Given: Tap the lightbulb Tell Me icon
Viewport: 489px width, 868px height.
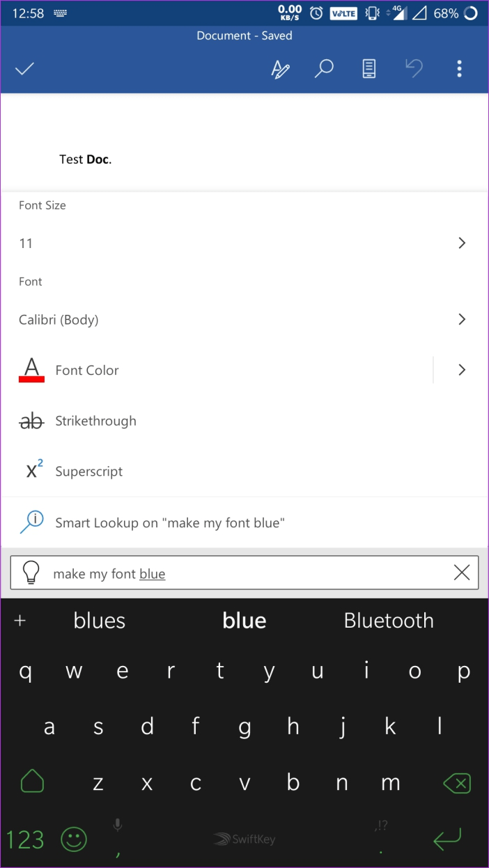Looking at the screenshot, I should tap(30, 571).
